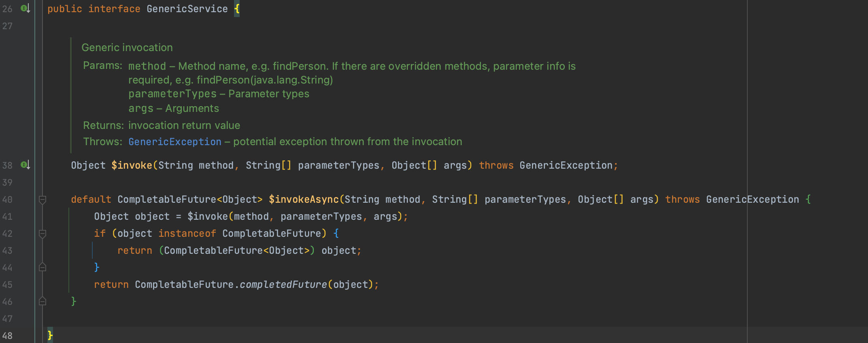
Task: Click line number 41 in the gutter
Action: (7, 217)
